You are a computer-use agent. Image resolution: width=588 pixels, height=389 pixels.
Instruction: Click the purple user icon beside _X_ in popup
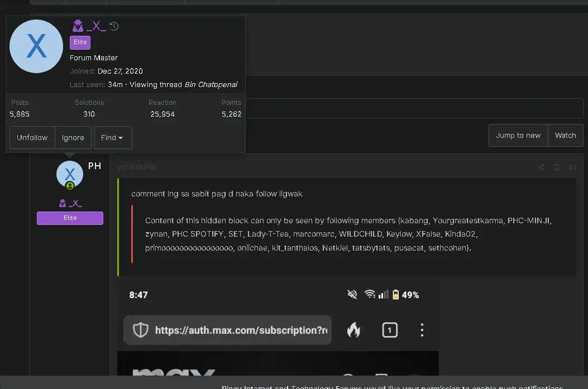click(78, 26)
